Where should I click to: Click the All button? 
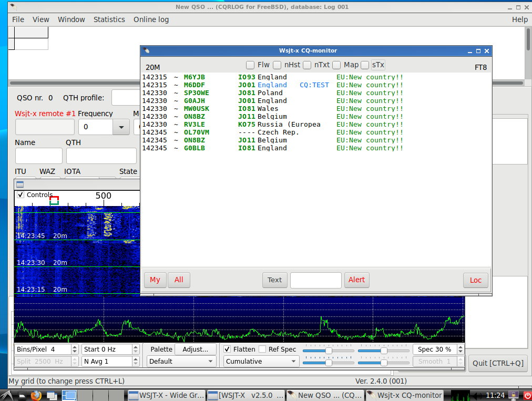179,280
